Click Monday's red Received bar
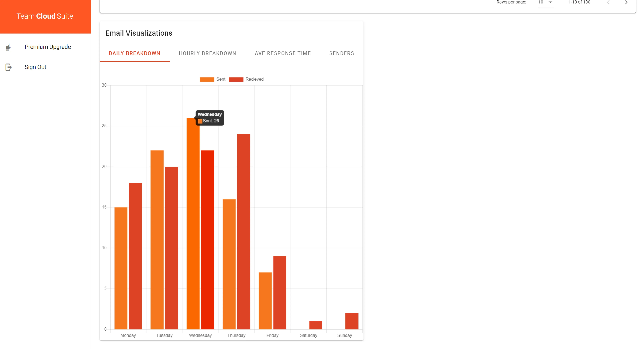Image resolution: width=644 pixels, height=349 pixels. [135, 256]
